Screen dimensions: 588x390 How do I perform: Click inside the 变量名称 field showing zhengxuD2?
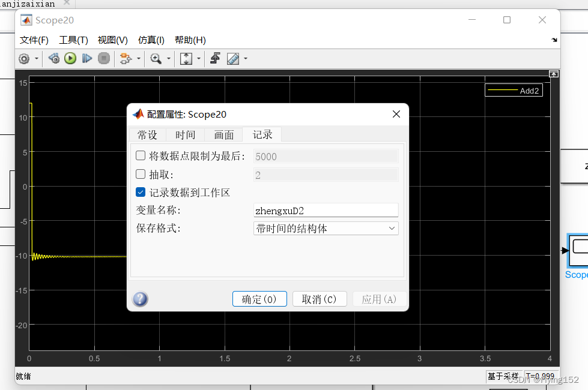pos(326,209)
